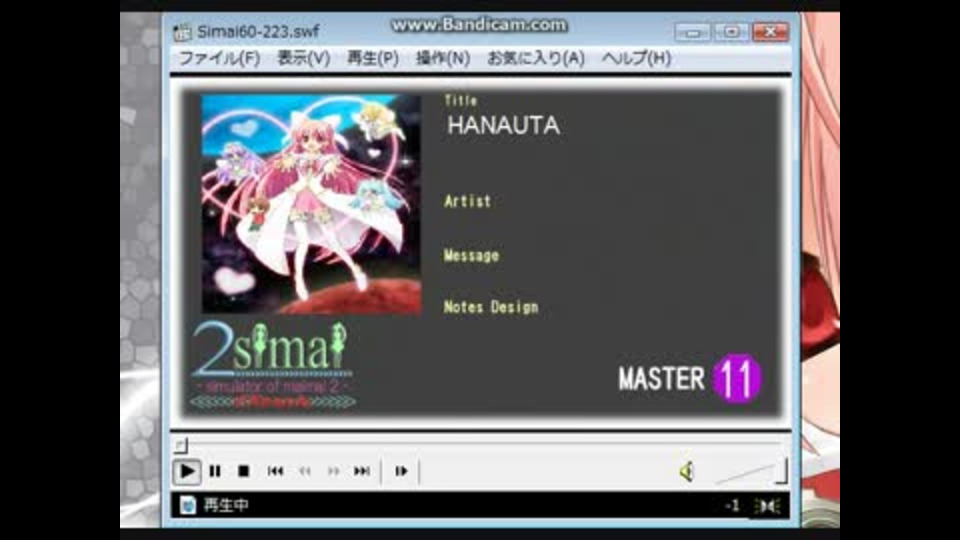Click the HANAUTA album artwork
The height and width of the screenshot is (540, 960).
312,204
